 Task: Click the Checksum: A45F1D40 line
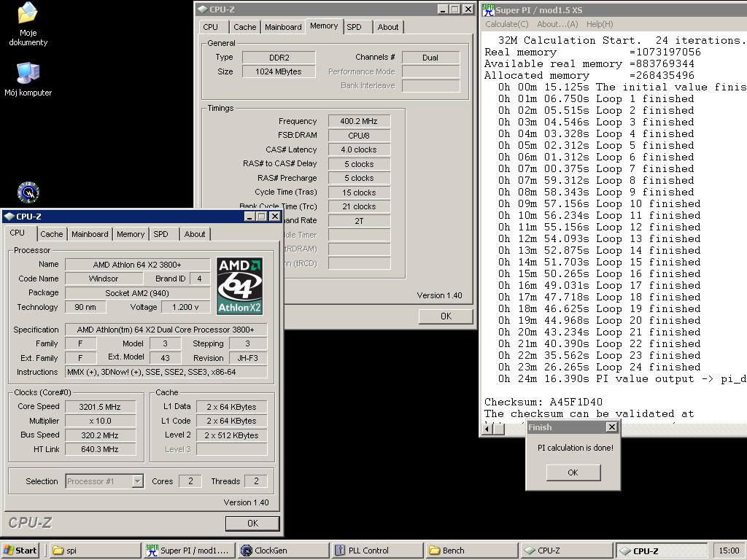(543, 402)
